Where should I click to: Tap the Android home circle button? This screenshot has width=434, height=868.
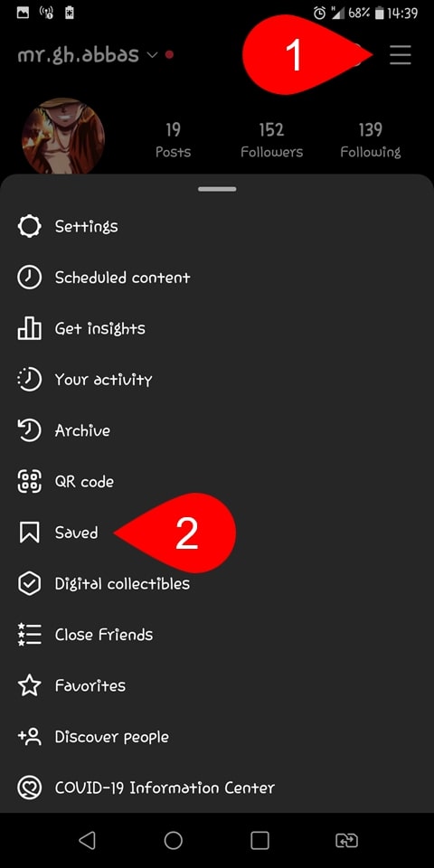tap(174, 840)
